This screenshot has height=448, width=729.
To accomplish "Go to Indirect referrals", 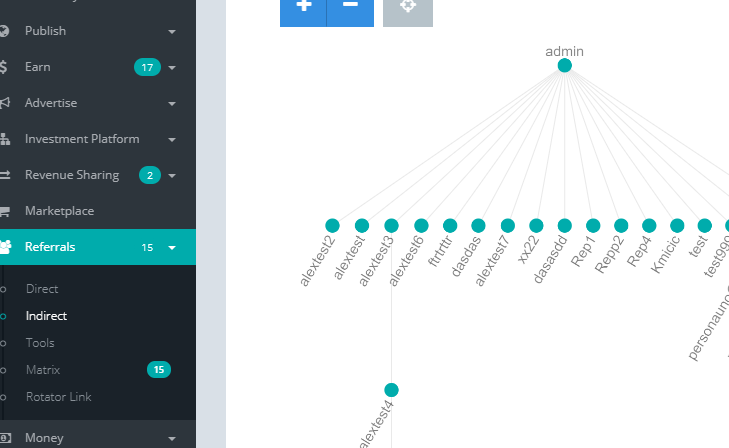I will 46,316.
